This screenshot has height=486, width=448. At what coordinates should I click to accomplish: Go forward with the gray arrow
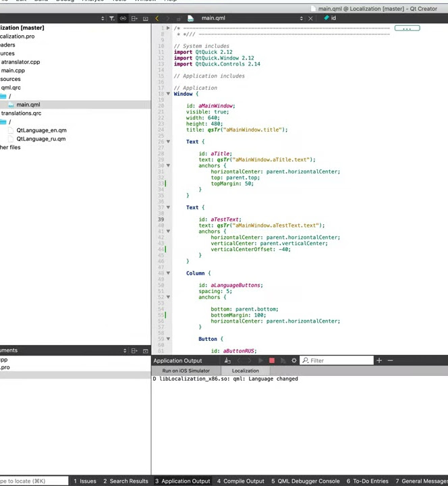pos(168,19)
